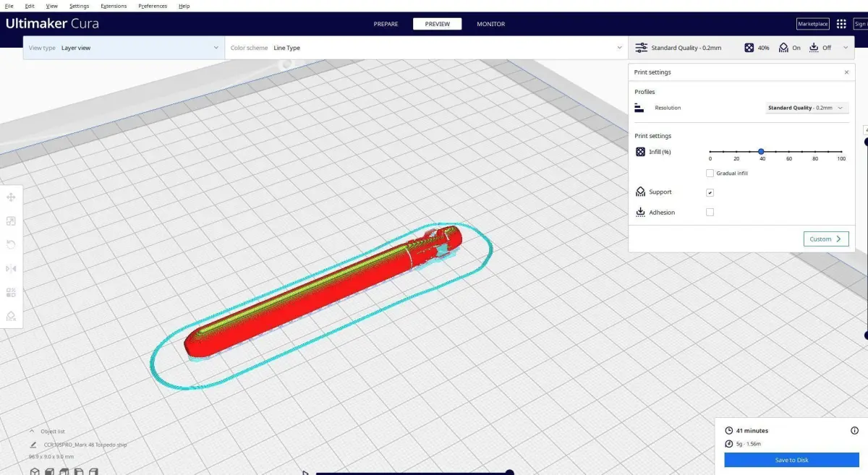
Task: Click Save to Disk
Action: pos(791,460)
